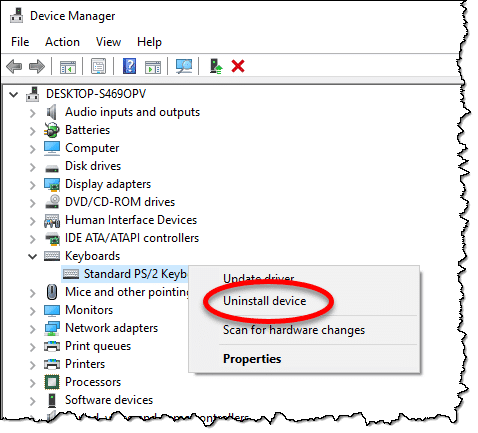Click the Help question-mark toolbar icon

pyautogui.click(x=129, y=66)
